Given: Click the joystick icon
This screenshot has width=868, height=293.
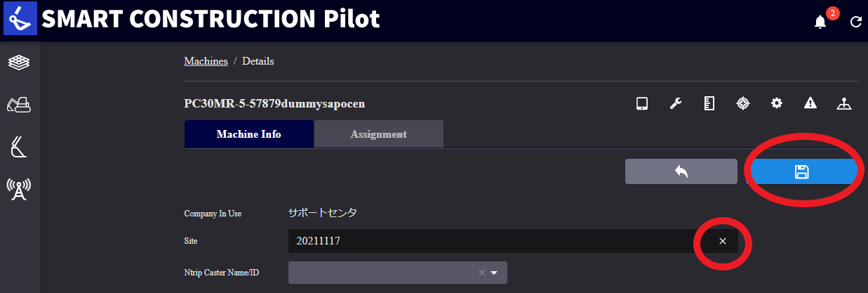Looking at the screenshot, I should pyautogui.click(x=844, y=104).
